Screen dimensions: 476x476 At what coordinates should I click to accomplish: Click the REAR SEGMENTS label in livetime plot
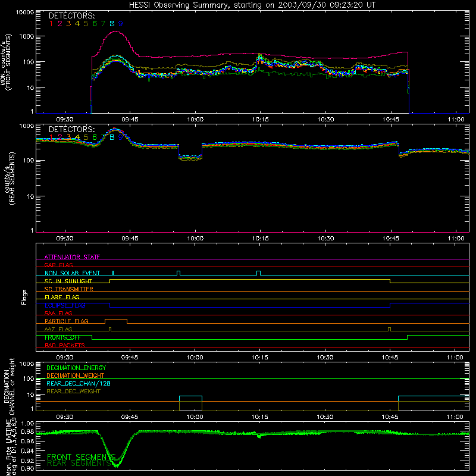point(79,464)
